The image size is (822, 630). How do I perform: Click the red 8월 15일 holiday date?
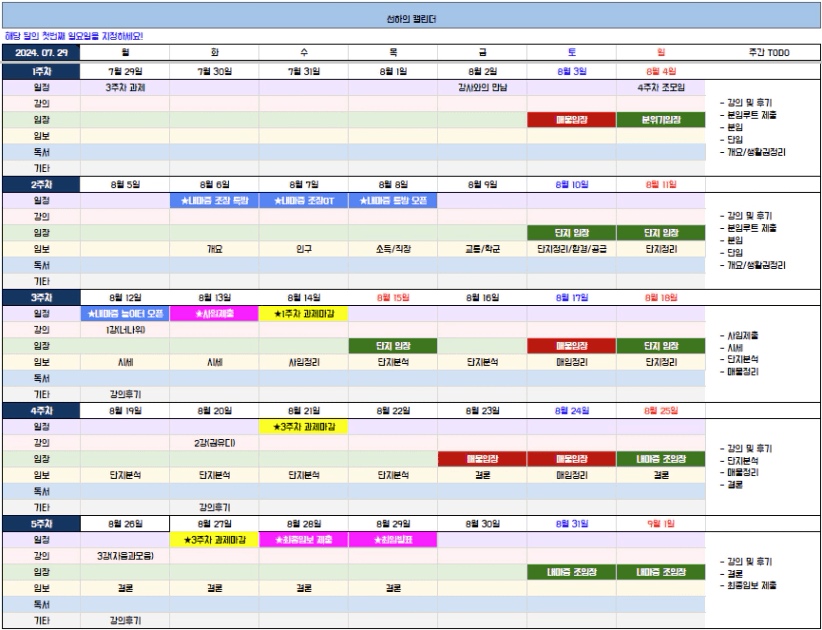(393, 297)
